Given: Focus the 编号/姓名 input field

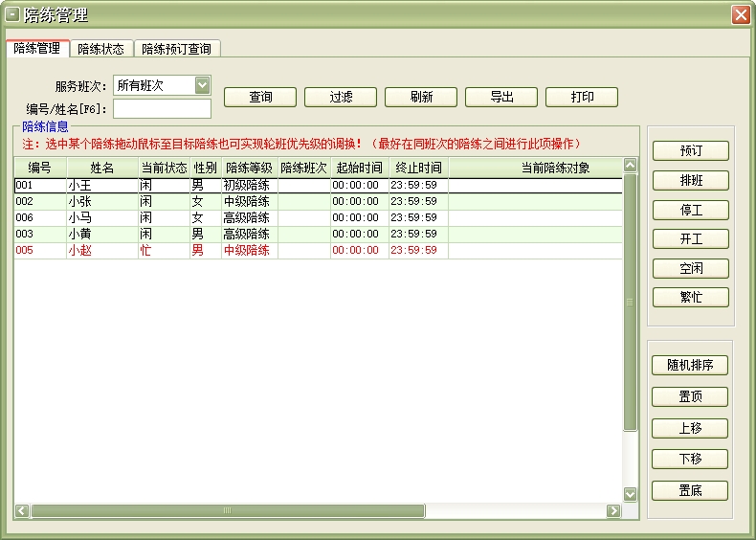Looking at the screenshot, I should 162,108.
